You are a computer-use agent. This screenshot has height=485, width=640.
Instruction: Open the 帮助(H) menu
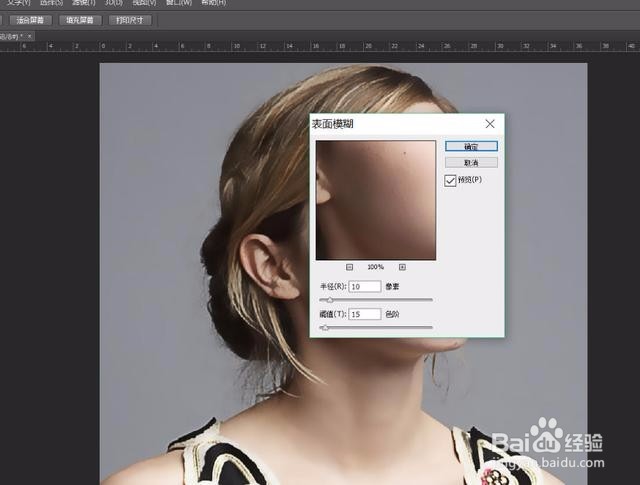[x=213, y=2]
